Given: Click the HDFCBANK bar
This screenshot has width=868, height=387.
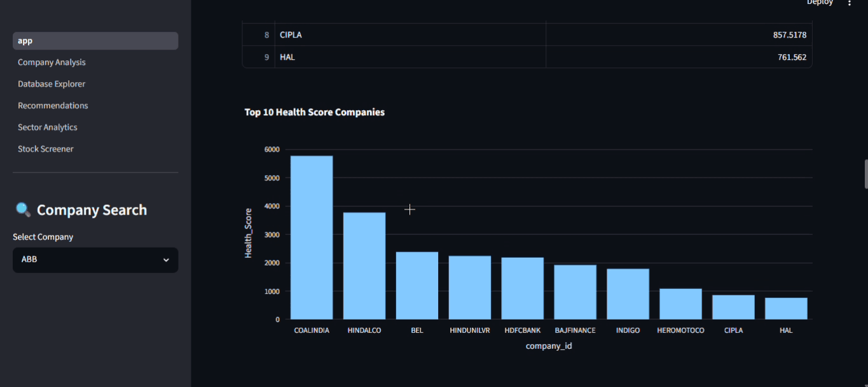Looking at the screenshot, I should coord(523,288).
